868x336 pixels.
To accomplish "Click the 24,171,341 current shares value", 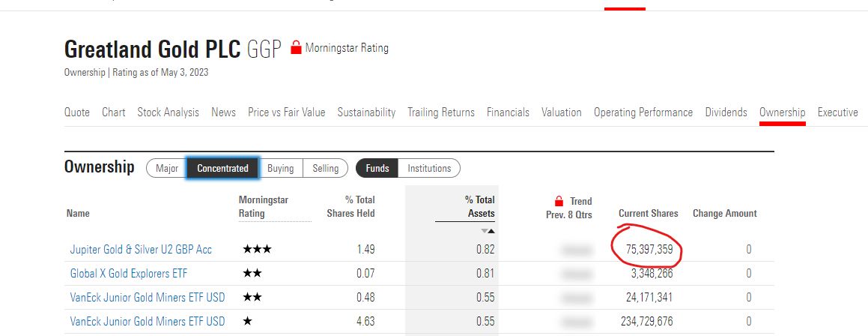I will point(649,297).
